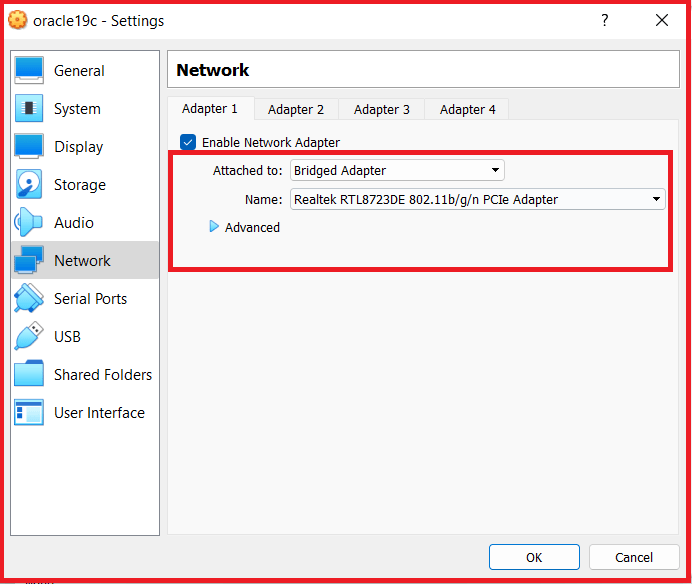Go to Serial Ports category label

click(90, 298)
